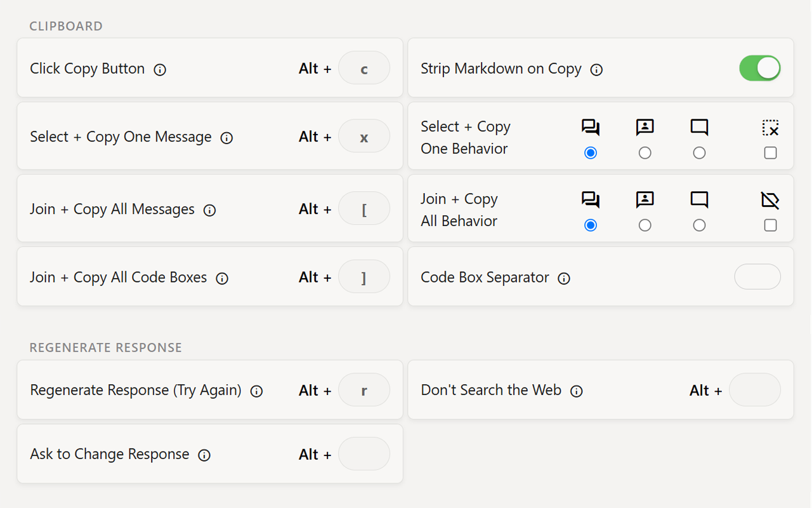Focus empty shortcut field for Don't Search the Web
812x508 pixels.
(755, 390)
